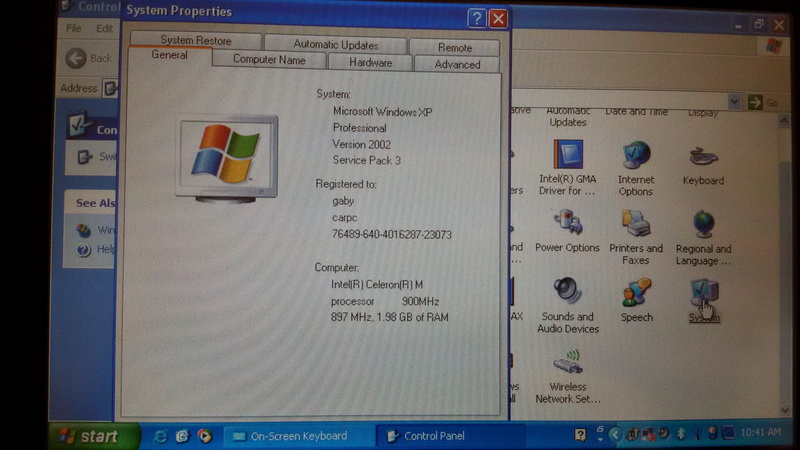Image resolution: width=800 pixels, height=450 pixels.
Task: Click the Control Panel scrollbar down arrow
Action: pyautogui.click(x=785, y=410)
